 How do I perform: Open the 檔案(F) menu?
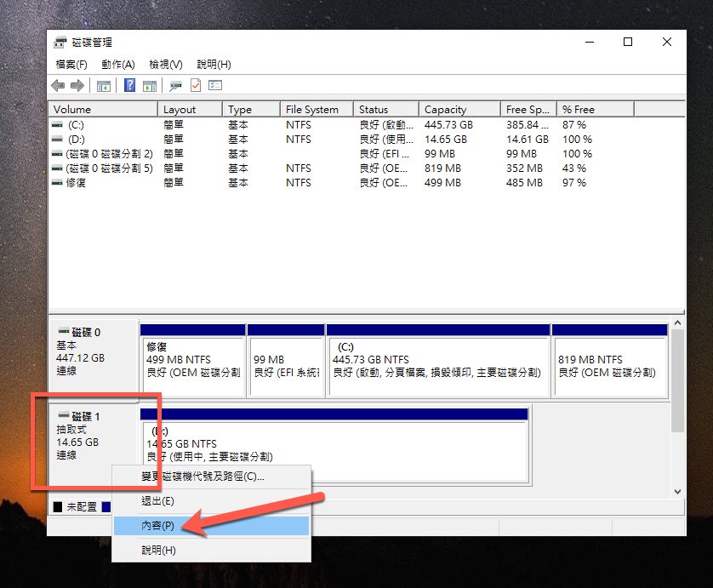(71, 65)
